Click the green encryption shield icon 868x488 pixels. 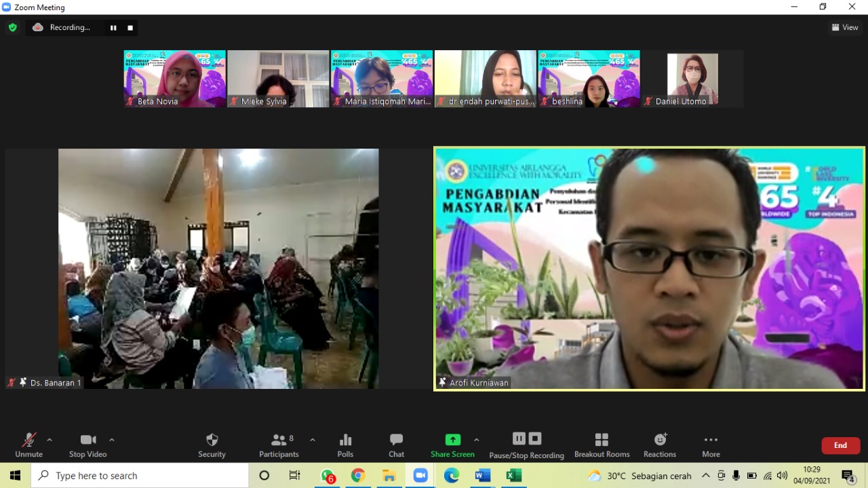[x=13, y=28]
